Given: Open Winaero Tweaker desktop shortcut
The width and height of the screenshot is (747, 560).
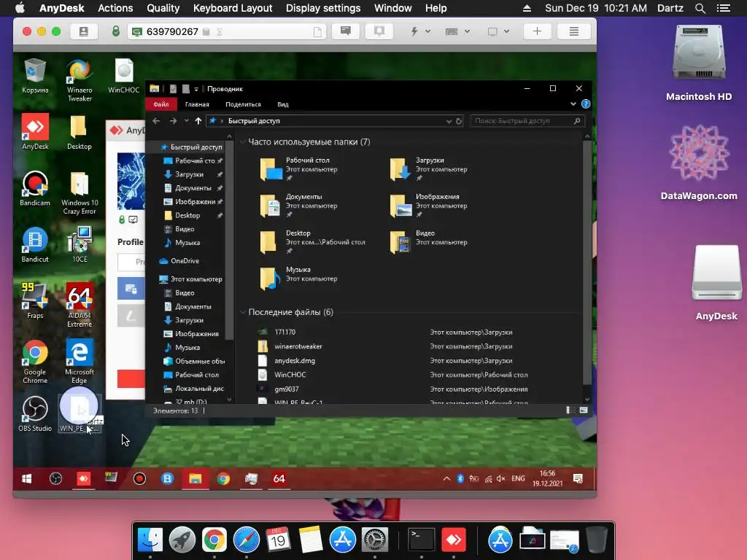Looking at the screenshot, I should (x=80, y=81).
